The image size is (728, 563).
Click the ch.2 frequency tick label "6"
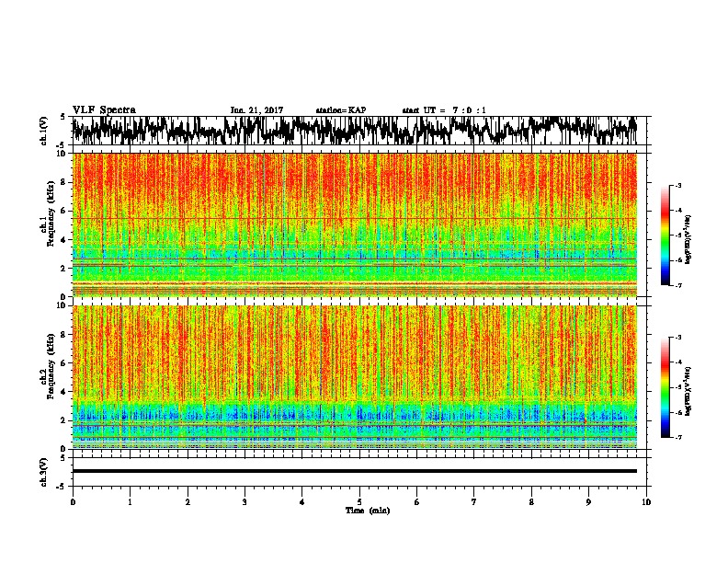pyautogui.click(x=64, y=363)
